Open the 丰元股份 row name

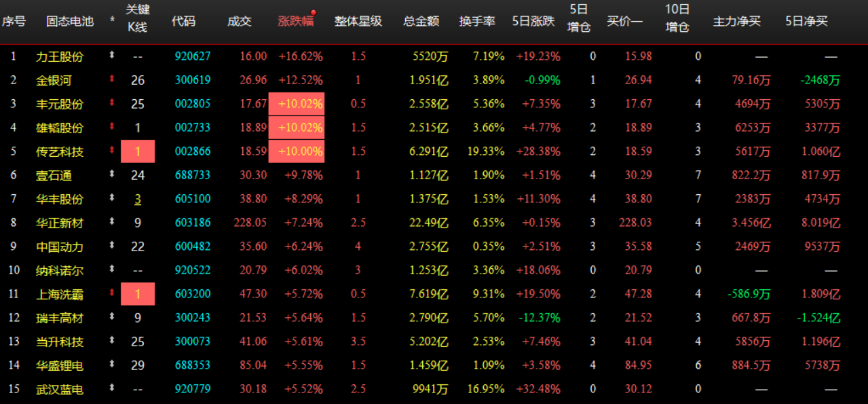[x=60, y=104]
